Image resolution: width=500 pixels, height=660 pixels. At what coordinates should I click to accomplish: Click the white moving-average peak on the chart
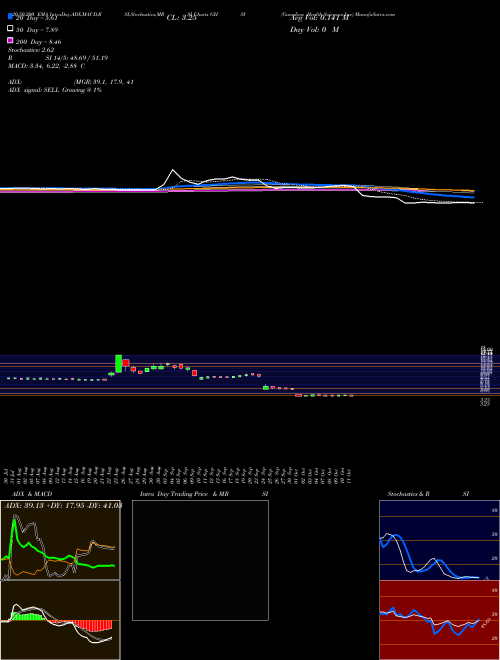pos(173,170)
